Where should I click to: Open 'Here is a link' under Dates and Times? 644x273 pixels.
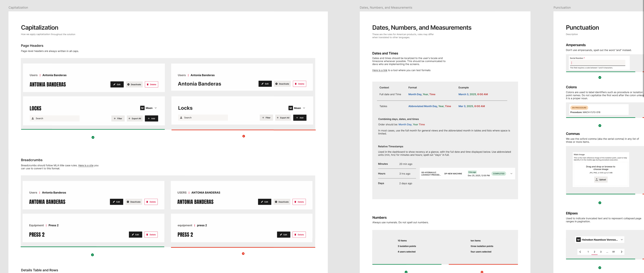point(379,70)
